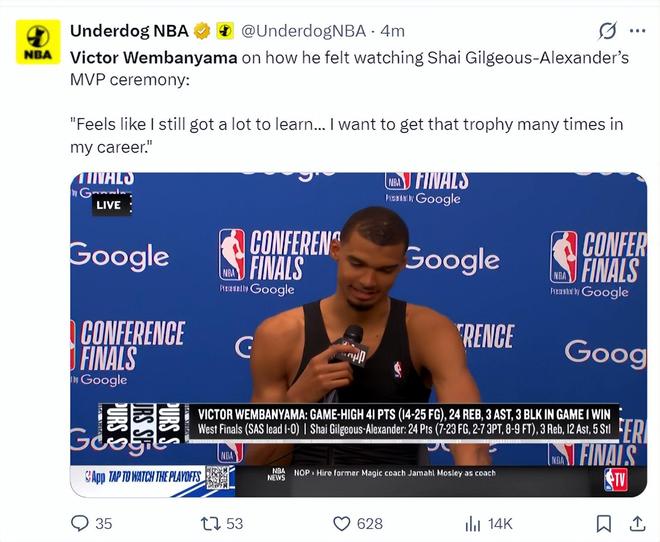Click the Underdog NBA display name
This screenshot has height=542, width=660.
pos(129,31)
